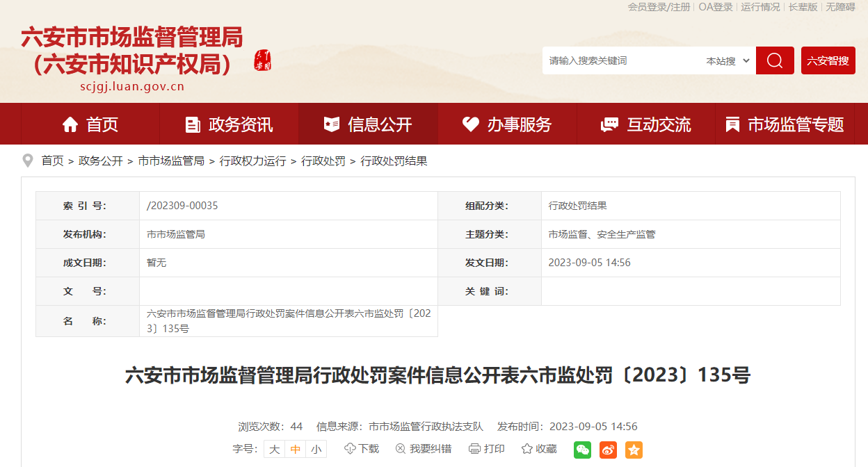The height and width of the screenshot is (467, 868).
Task: Expand the 本站搜 search scope dropdown
Action: pyautogui.click(x=728, y=60)
